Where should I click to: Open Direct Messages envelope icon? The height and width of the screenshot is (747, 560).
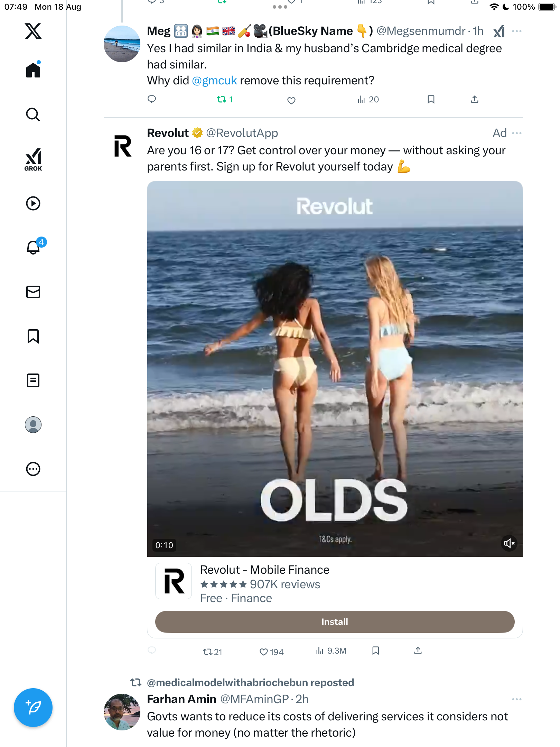[x=33, y=292]
